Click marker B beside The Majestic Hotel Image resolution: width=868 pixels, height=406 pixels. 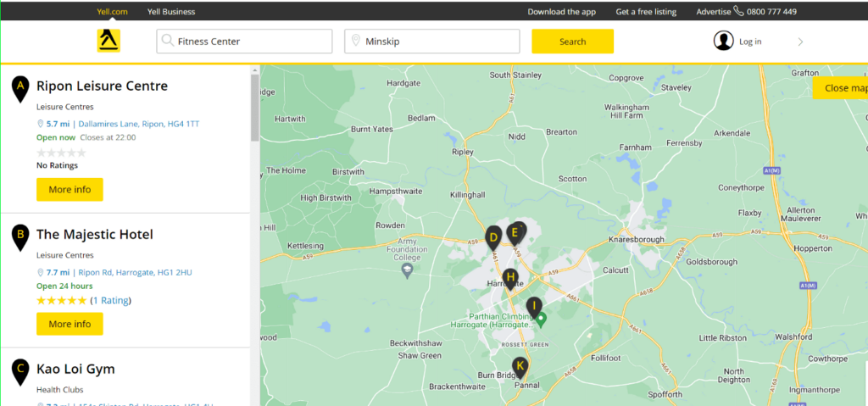point(20,237)
